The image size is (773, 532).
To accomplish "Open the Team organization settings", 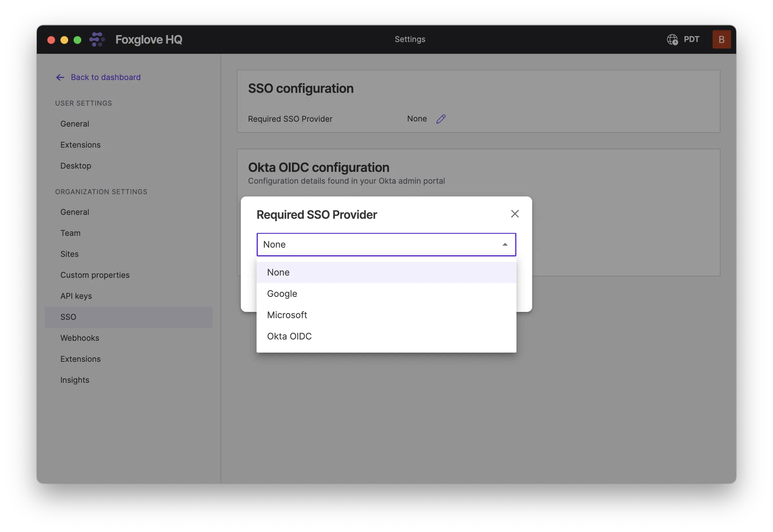I will point(70,233).
